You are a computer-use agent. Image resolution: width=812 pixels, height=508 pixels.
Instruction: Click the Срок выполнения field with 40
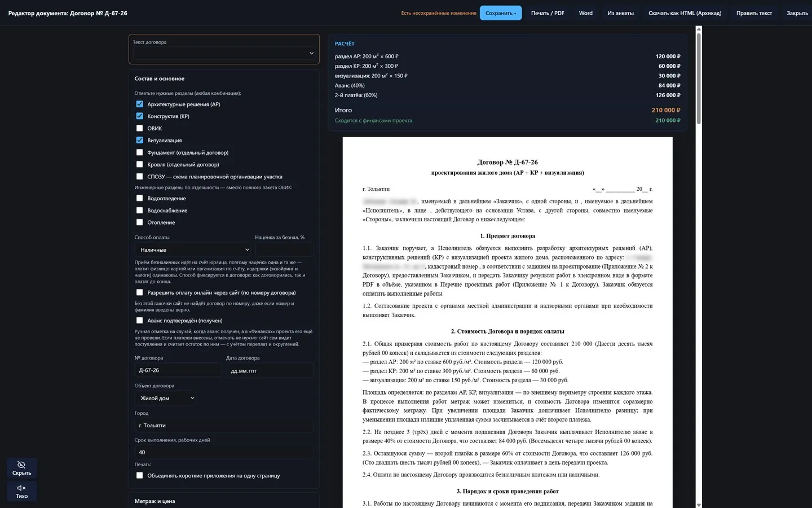click(x=224, y=452)
